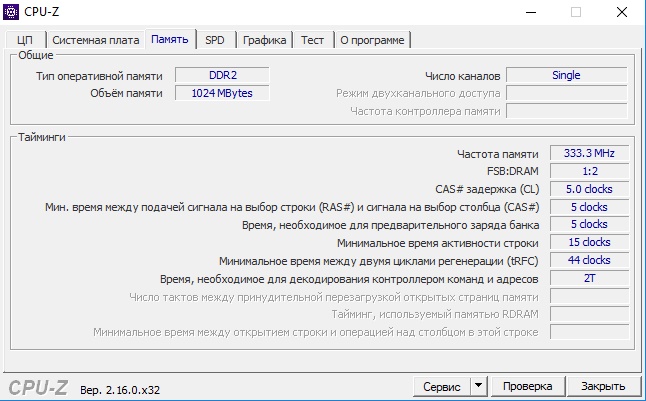This screenshot has height=401, width=646.
Task: Click the FSB:DRAM 1:2 ratio field
Action: 590,171
